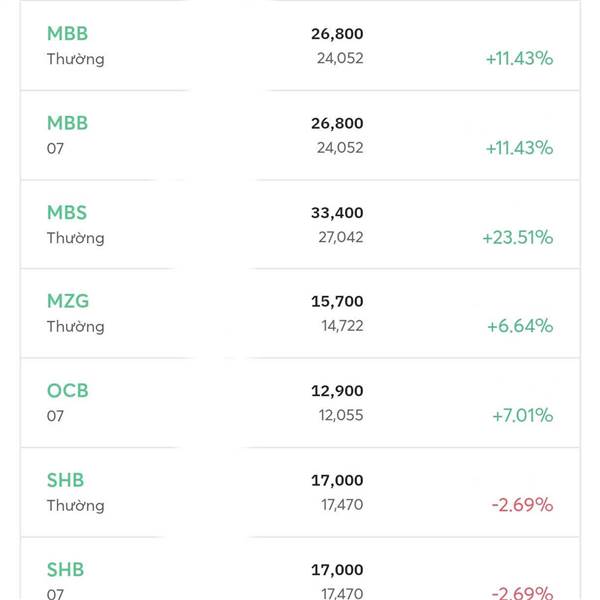Open the OCB stock ticker

click(x=67, y=390)
